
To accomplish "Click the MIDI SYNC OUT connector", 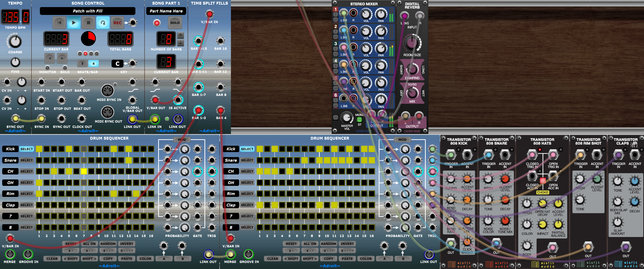I will coord(107,112).
